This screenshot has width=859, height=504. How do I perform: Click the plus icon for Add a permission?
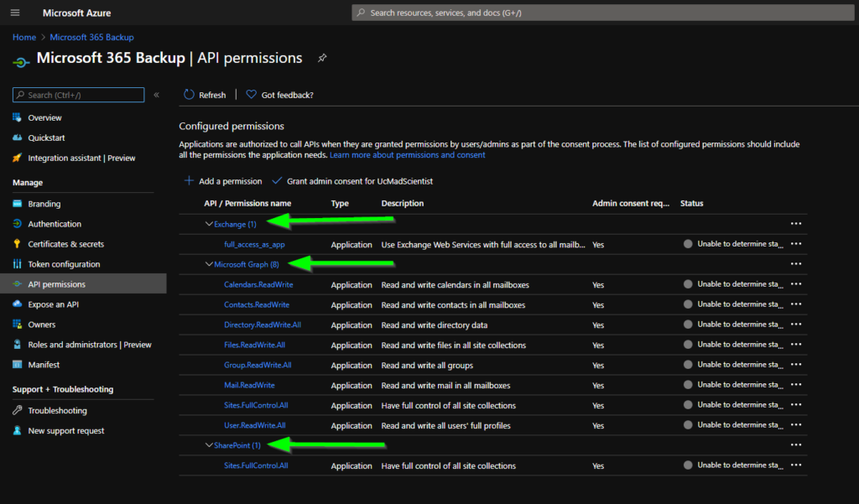[189, 181]
